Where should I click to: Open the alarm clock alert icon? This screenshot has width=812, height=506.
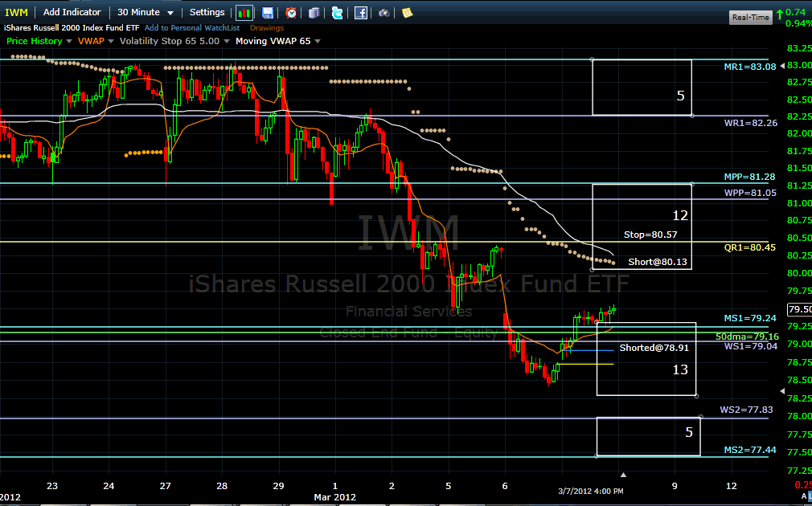291,13
